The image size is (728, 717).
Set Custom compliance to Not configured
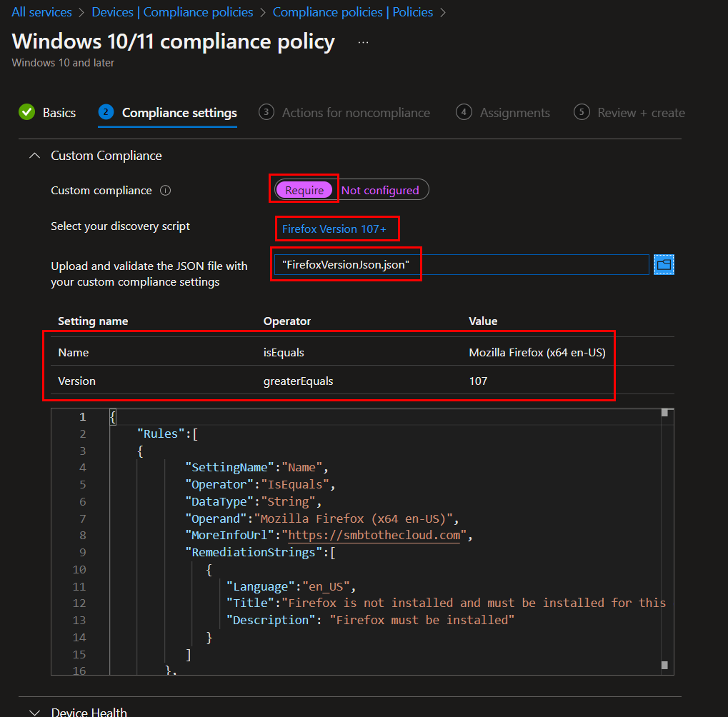point(380,190)
